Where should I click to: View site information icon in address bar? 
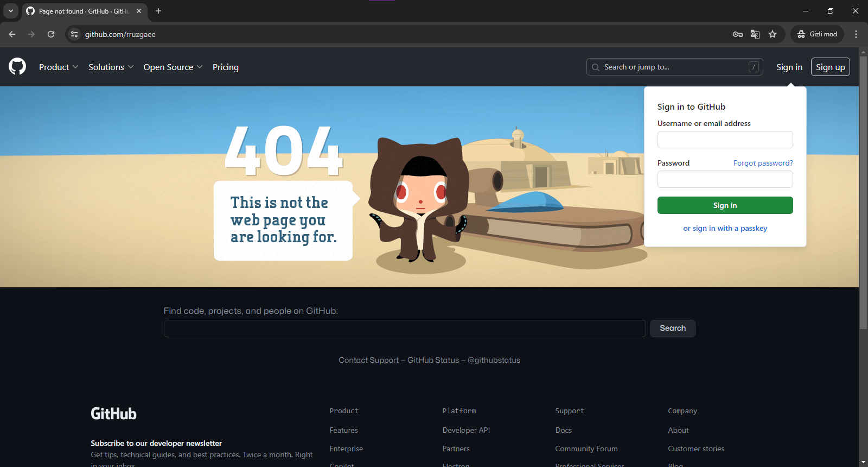click(74, 34)
